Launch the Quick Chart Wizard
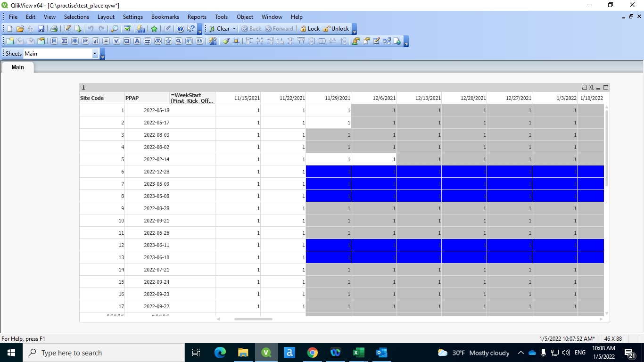Screen dimensions: 644x362 (141, 28)
